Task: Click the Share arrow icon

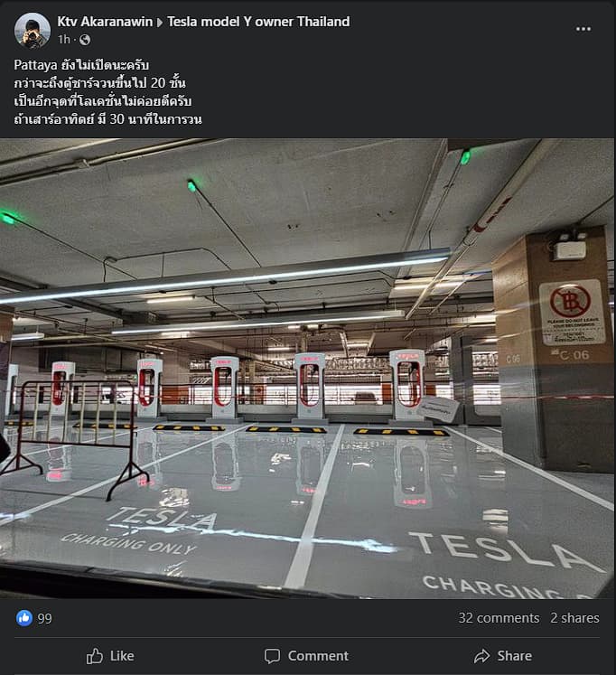Action: tap(481, 656)
